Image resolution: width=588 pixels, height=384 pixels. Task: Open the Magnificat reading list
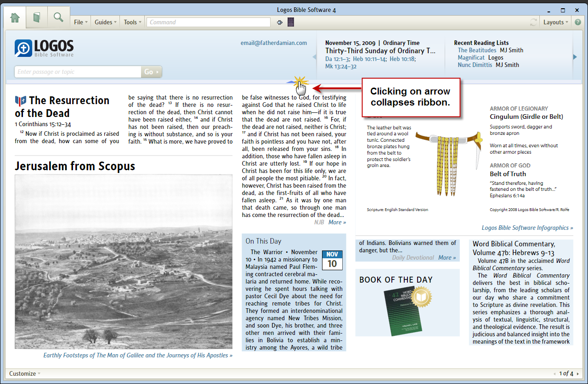pyautogui.click(x=471, y=58)
